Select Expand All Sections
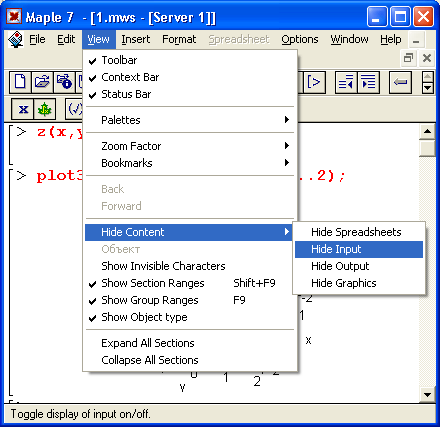 point(190,343)
